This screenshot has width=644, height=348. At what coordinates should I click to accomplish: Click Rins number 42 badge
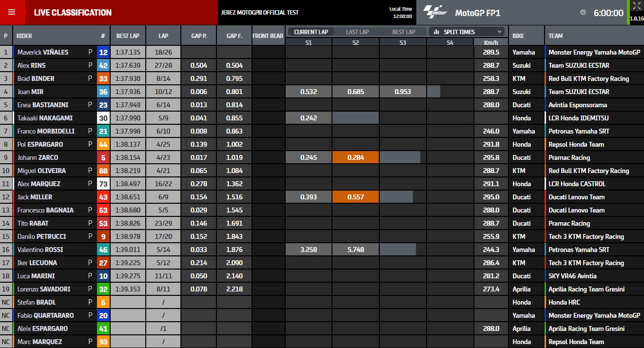(103, 65)
